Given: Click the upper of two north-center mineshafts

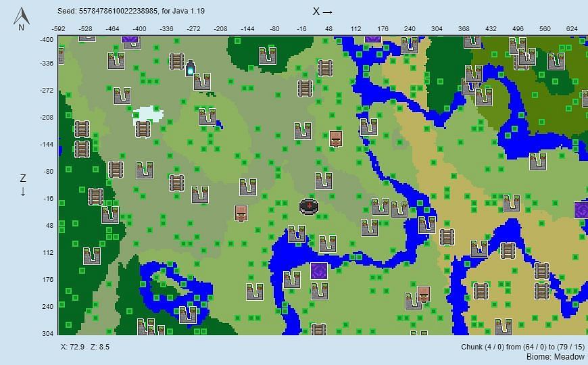Looking at the screenshot, I should click(x=325, y=68).
